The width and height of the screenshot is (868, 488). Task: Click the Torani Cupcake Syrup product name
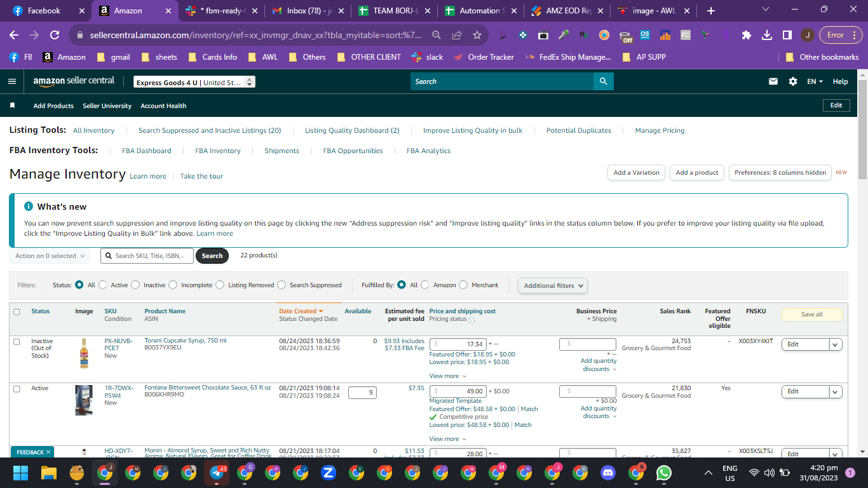click(x=186, y=341)
